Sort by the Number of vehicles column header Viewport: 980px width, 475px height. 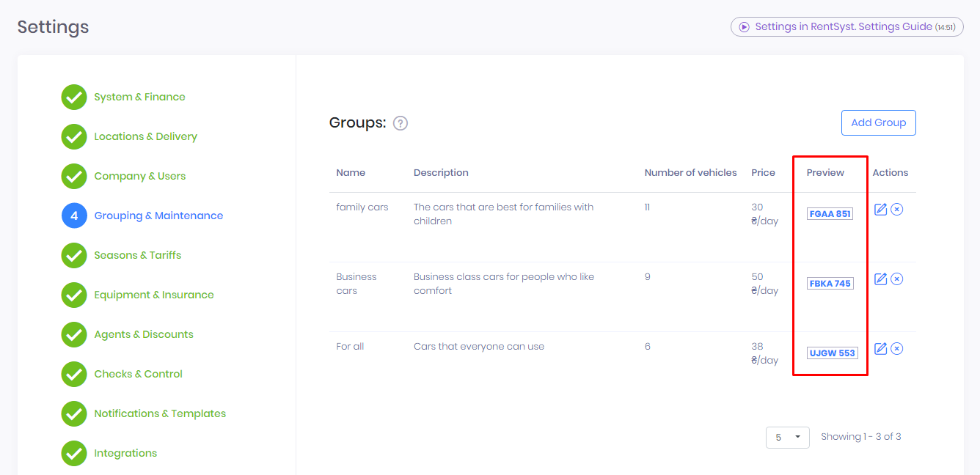tap(690, 173)
